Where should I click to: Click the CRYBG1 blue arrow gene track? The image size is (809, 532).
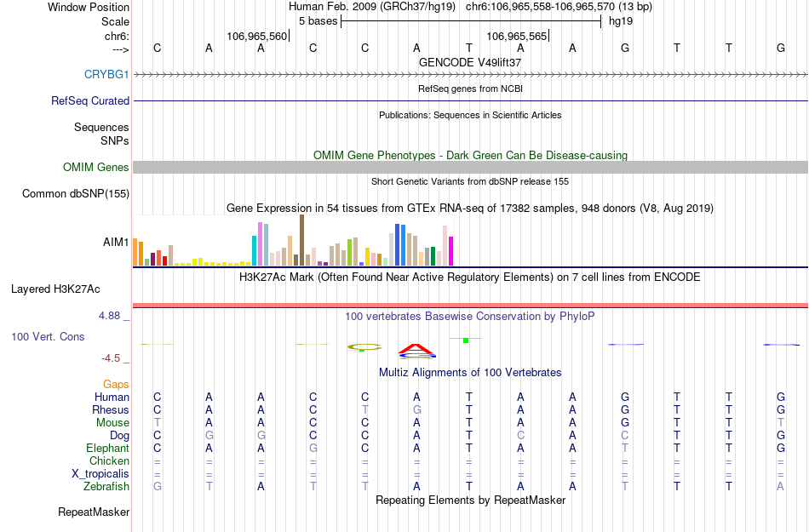[x=470, y=75]
